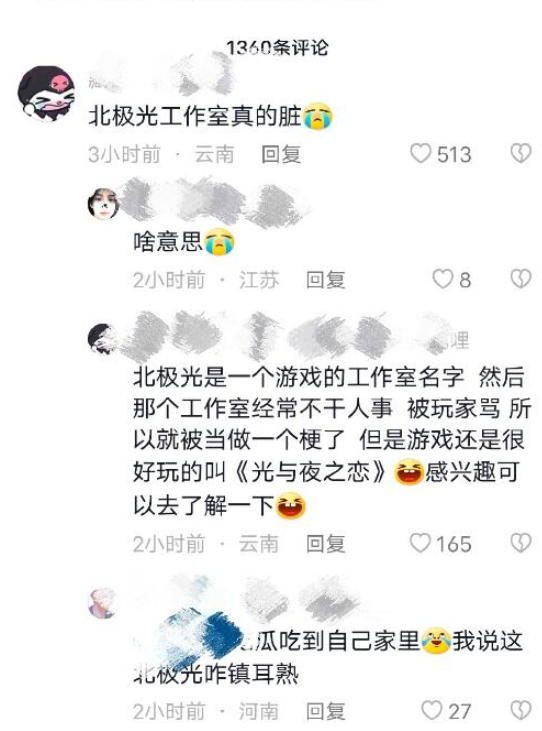Reply to the 江苏 comment 啥意思
The image size is (542, 731).
[x=325, y=280]
